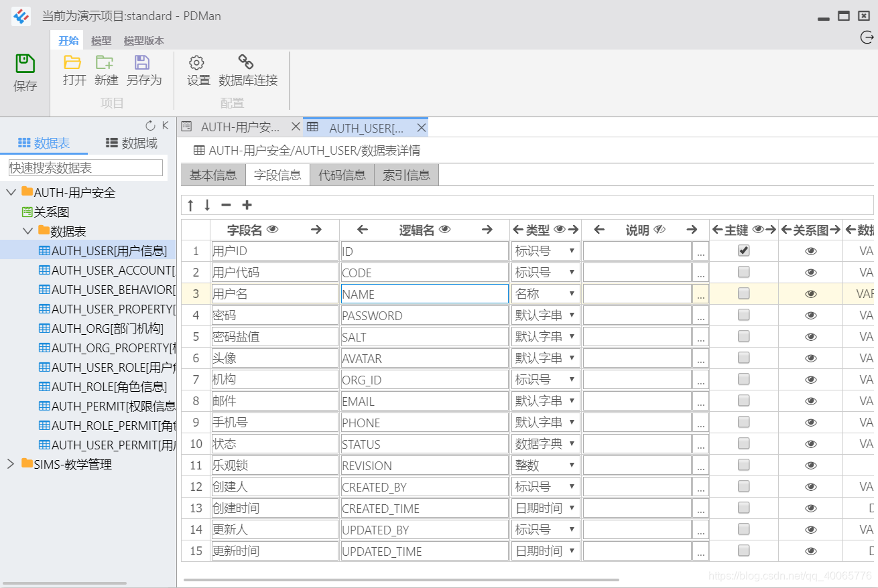
Task: Open the 类型 dropdown for 状态
Action: [545, 444]
